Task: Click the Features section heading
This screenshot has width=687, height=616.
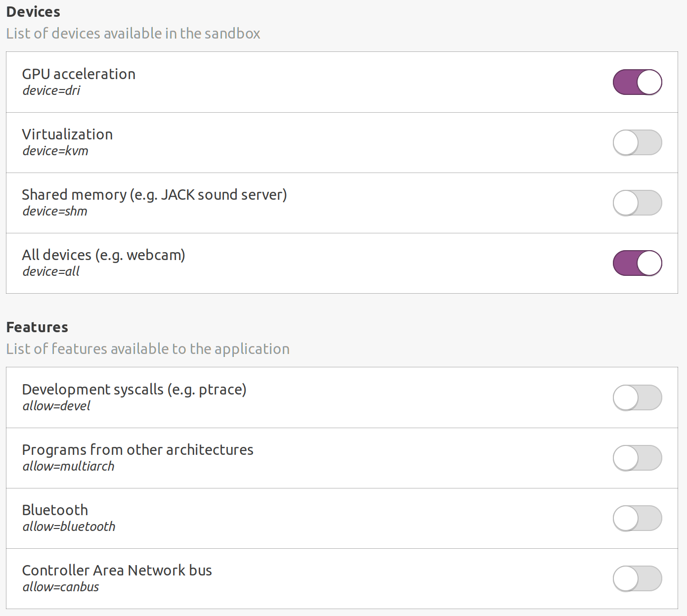Action: coord(37,327)
